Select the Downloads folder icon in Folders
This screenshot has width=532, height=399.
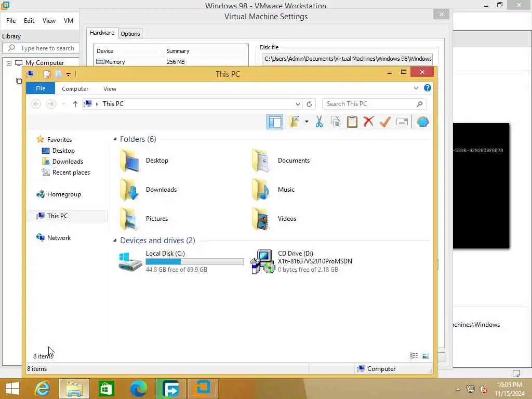(129, 190)
